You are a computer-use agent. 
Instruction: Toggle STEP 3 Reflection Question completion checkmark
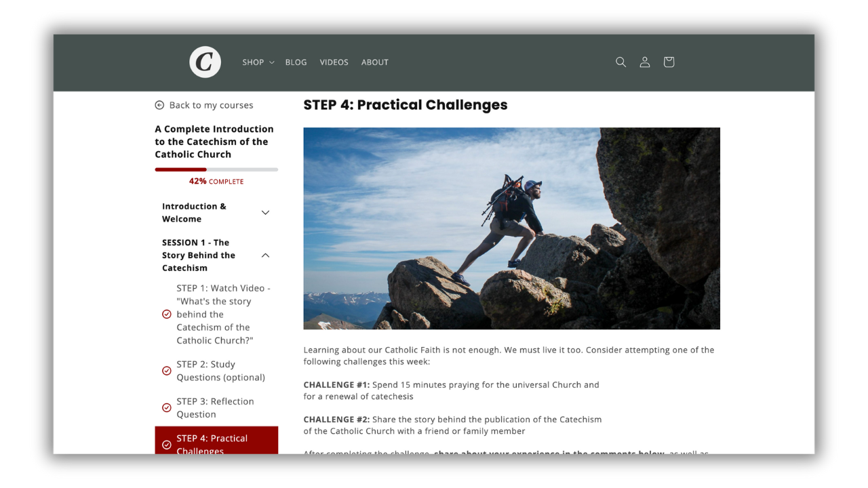point(167,408)
